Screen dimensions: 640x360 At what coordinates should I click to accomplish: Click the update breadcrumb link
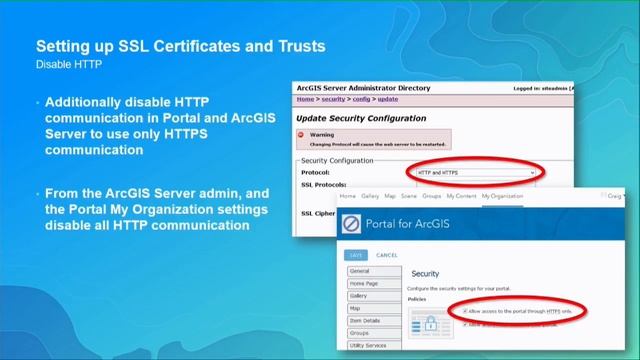coord(388,99)
